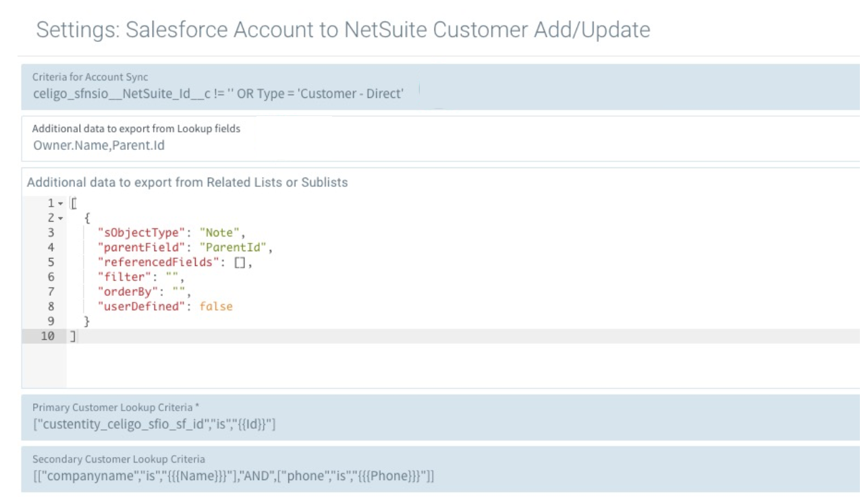Click the "userDefined" key on line 8
Screen dimensions: 868x501
pos(140,307)
